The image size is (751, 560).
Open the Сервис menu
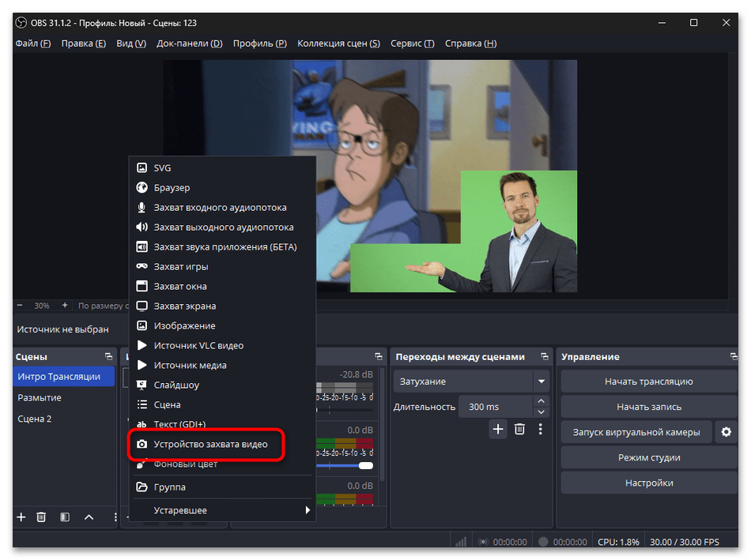pyautogui.click(x=413, y=43)
